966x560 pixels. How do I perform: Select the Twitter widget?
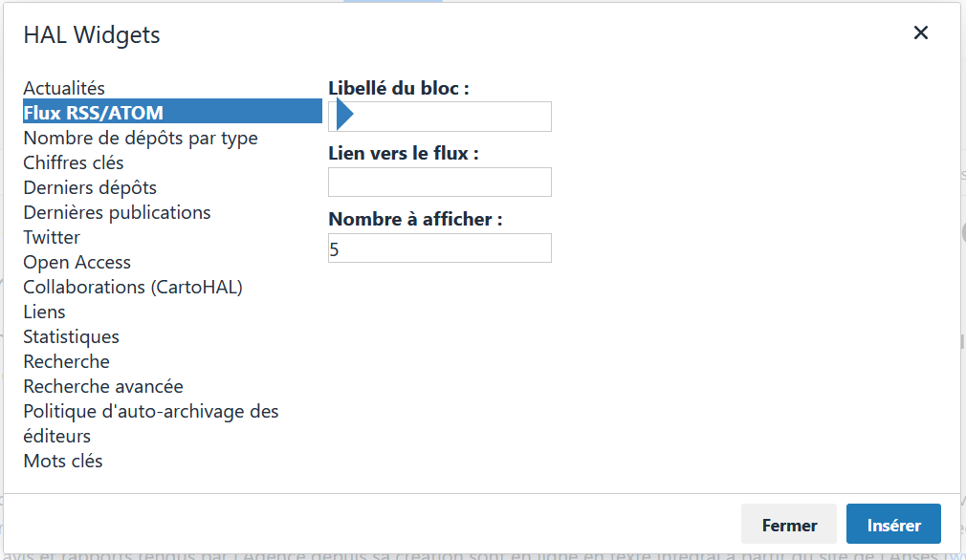click(52, 237)
